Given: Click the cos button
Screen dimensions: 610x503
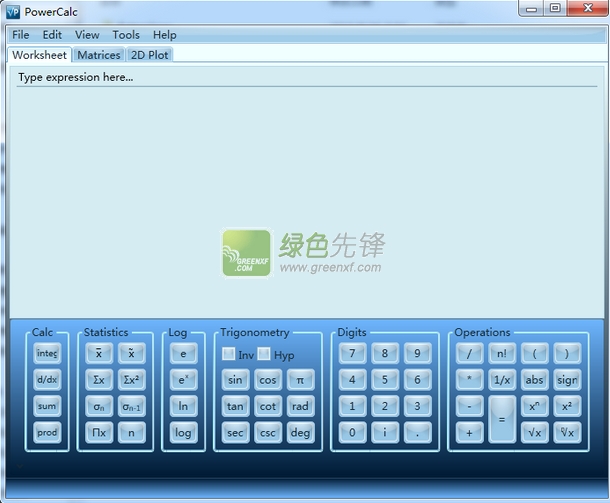Looking at the screenshot, I should (x=268, y=380).
